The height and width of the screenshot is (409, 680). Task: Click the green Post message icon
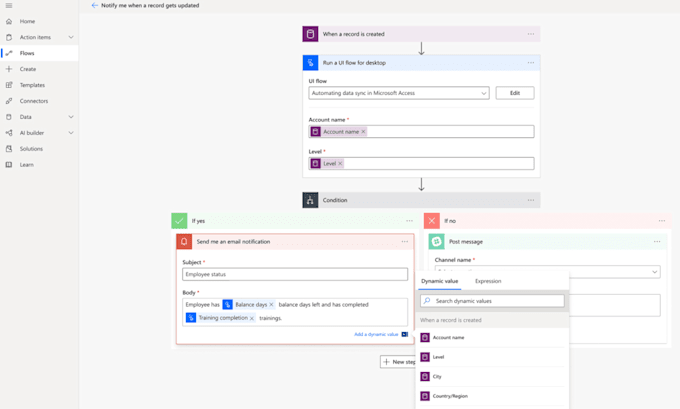pos(436,242)
